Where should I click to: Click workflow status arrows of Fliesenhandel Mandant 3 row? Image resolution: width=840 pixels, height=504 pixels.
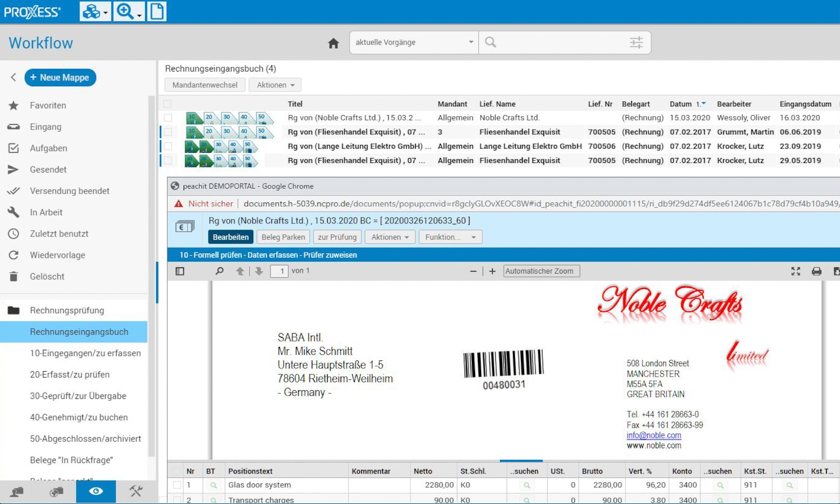tap(230, 132)
